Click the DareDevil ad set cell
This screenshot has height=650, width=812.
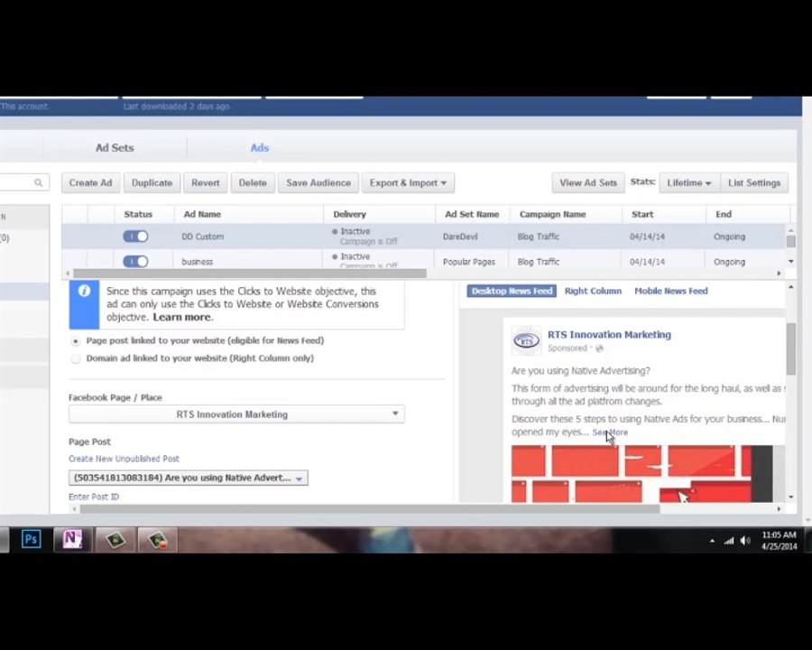click(x=460, y=237)
